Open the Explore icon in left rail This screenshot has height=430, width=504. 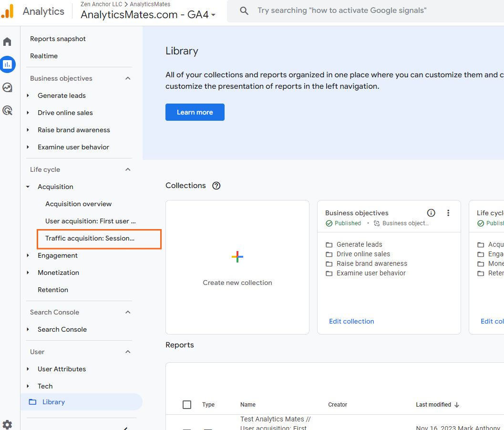(x=8, y=88)
